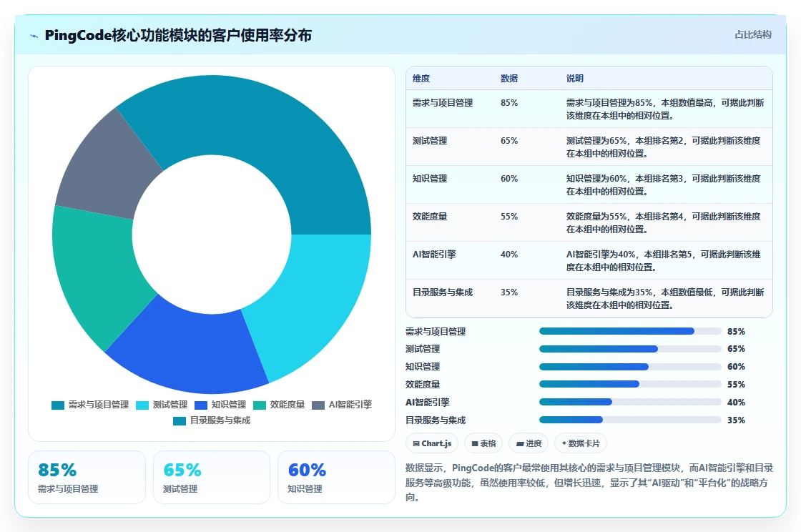The image size is (801, 532).
Task: Open the 85% 需求与项目管理 data card
Action: (x=87, y=478)
